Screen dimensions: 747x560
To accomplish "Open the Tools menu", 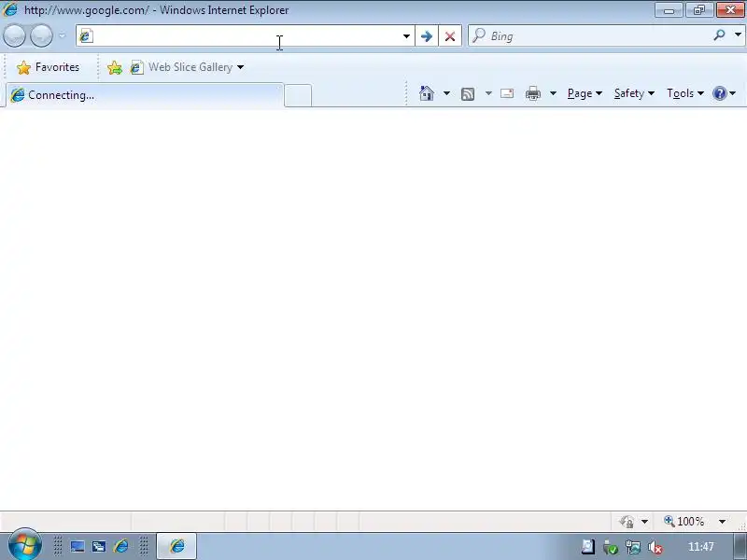I will coord(685,93).
